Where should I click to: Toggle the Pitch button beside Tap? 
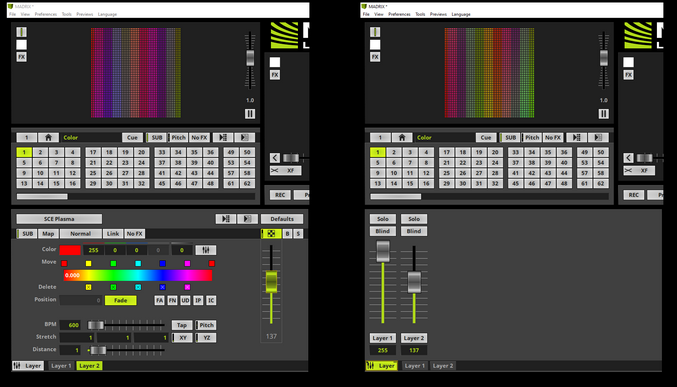tap(206, 325)
